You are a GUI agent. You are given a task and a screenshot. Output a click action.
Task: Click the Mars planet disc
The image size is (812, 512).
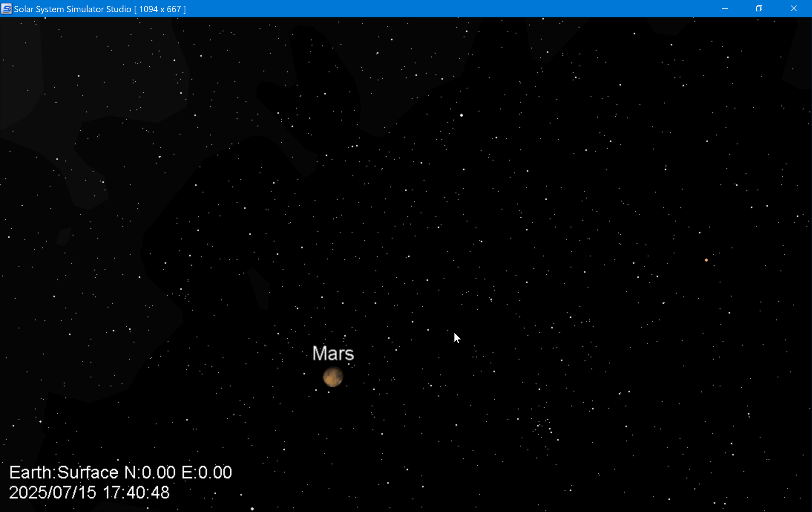coord(333,377)
